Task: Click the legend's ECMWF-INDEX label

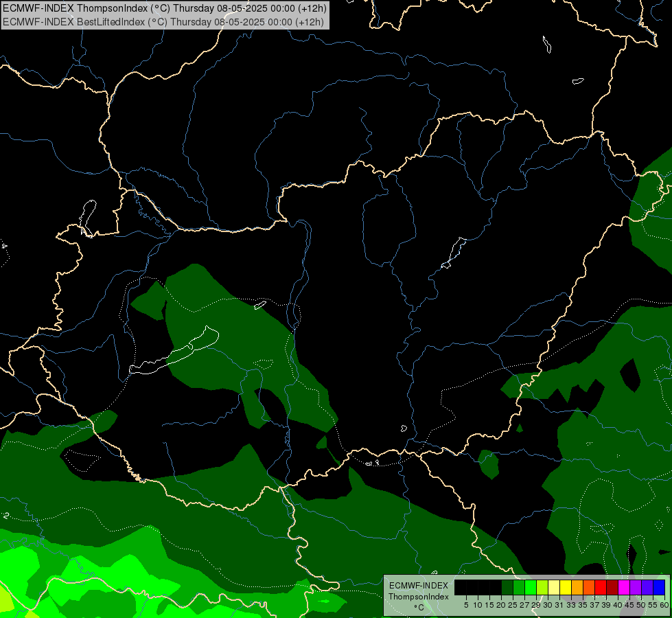Action: pos(418,586)
